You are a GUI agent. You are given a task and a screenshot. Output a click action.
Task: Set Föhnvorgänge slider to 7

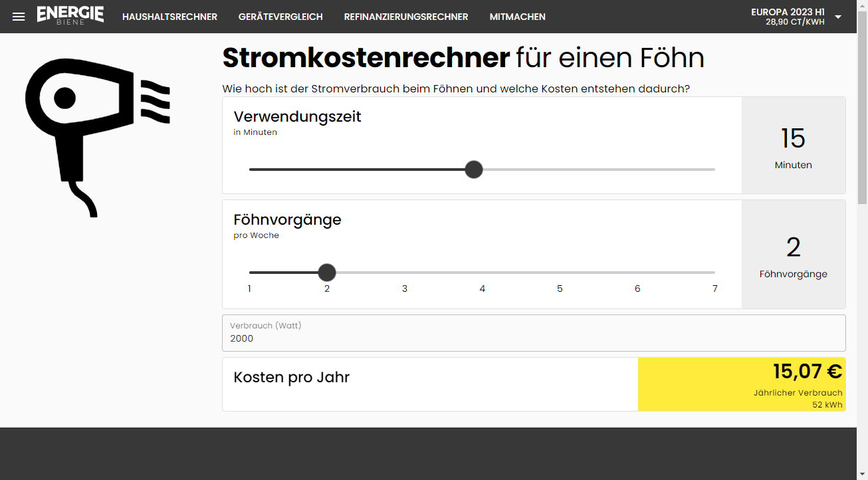pyautogui.click(x=714, y=273)
